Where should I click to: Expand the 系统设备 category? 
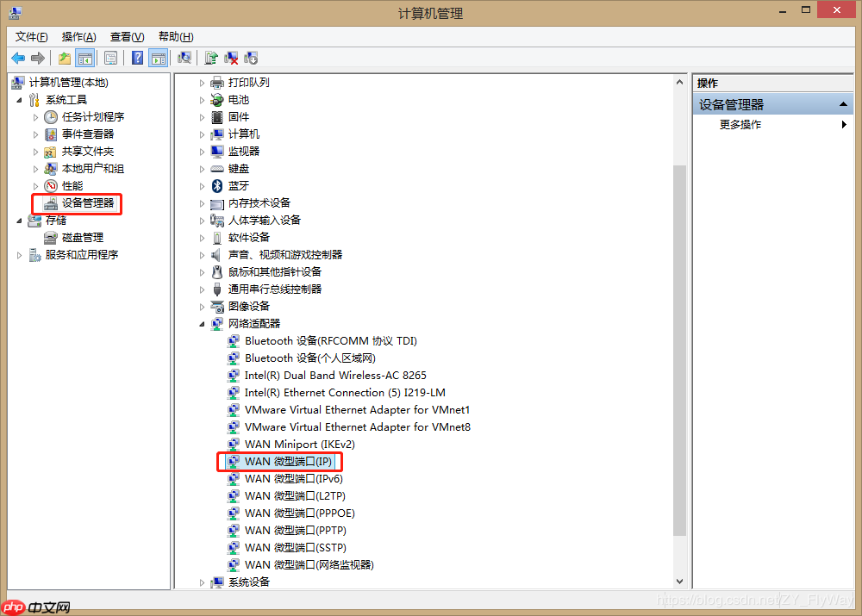click(202, 582)
